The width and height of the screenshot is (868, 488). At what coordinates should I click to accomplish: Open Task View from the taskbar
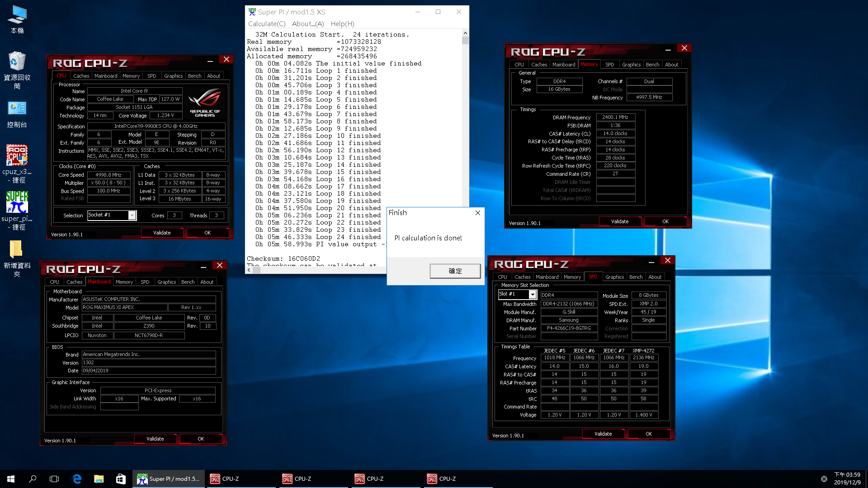[54, 479]
